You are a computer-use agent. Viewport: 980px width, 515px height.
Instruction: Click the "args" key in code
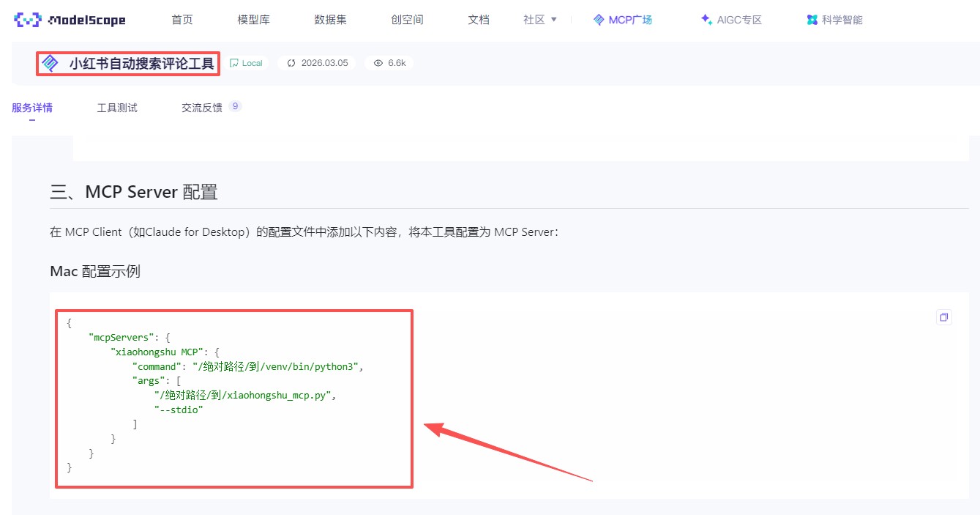[149, 381]
